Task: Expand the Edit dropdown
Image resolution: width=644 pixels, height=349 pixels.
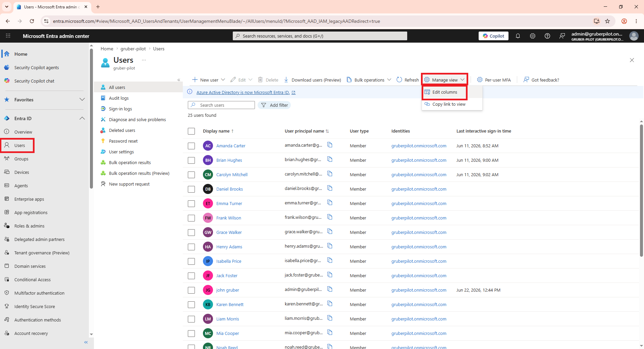Action: coord(250,80)
